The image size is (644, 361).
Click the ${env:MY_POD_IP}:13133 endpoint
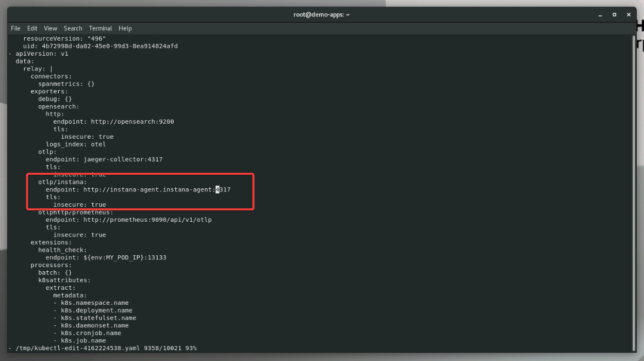click(125, 257)
